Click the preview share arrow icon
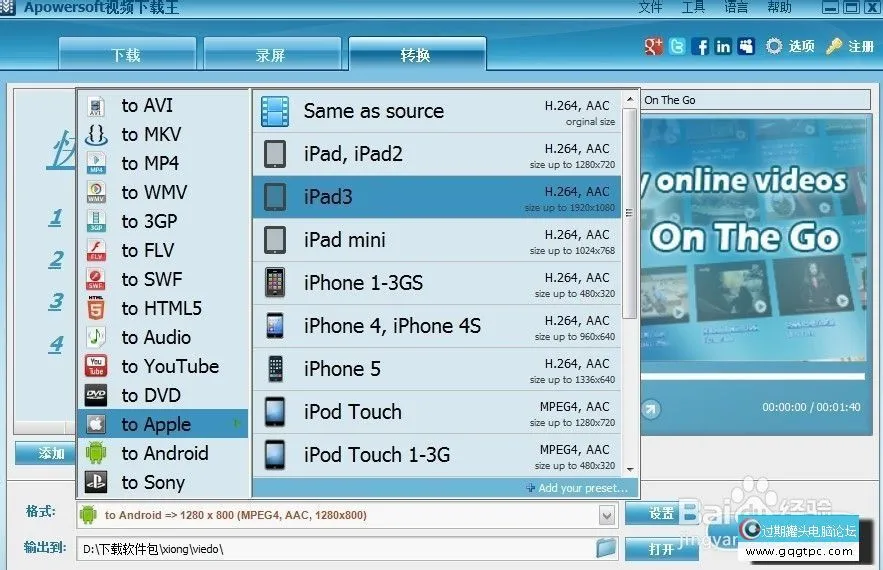 [650, 408]
